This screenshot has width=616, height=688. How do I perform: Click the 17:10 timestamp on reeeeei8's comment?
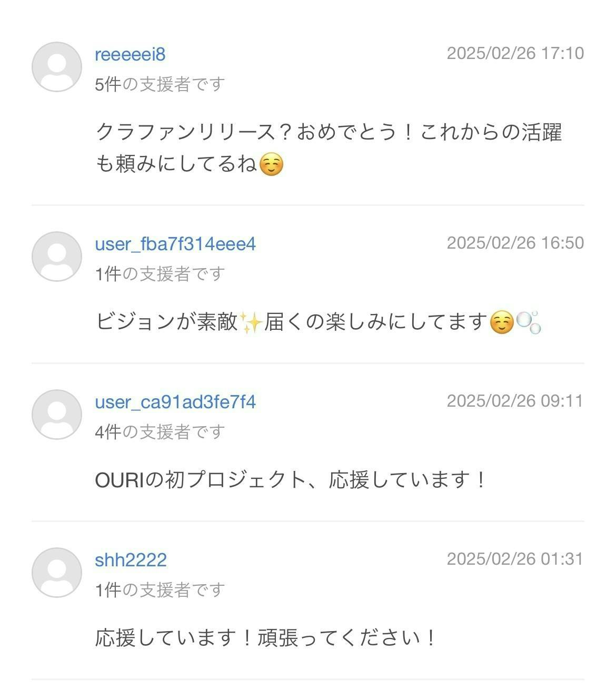[x=515, y=53]
